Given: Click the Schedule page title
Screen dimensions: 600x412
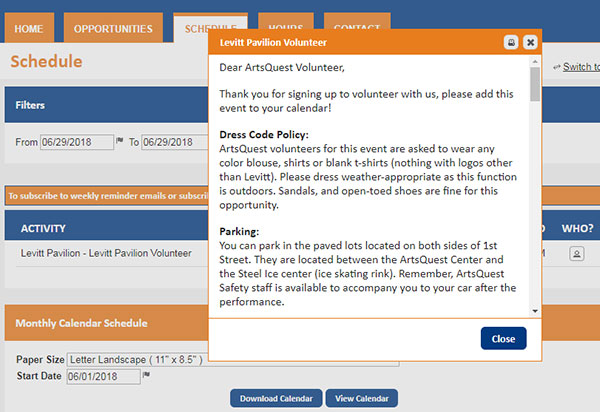Looking at the screenshot, I should pyautogui.click(x=46, y=61).
